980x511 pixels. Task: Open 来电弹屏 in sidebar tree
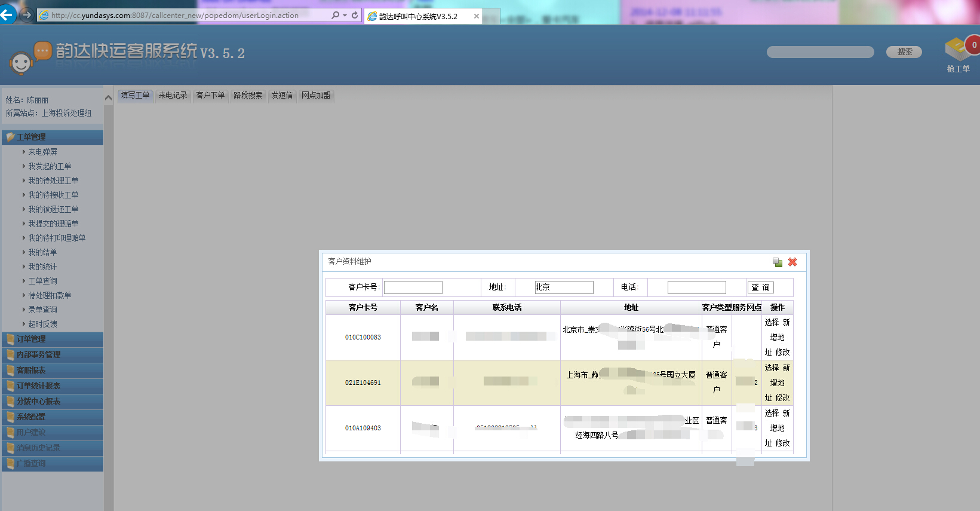coord(42,152)
